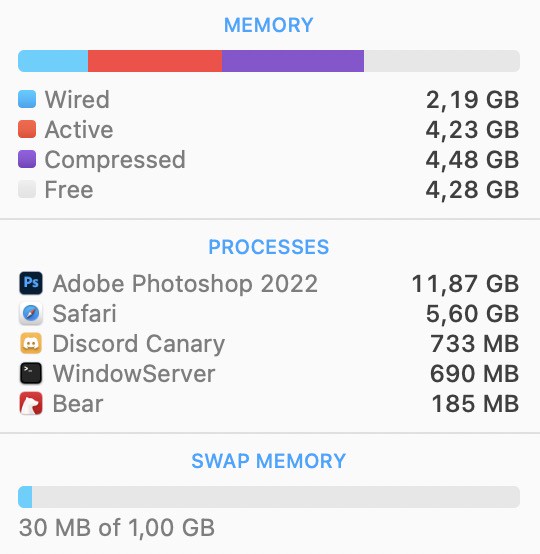Click the purple compressed segment of memory bar
This screenshot has width=540, height=554.
(x=293, y=61)
